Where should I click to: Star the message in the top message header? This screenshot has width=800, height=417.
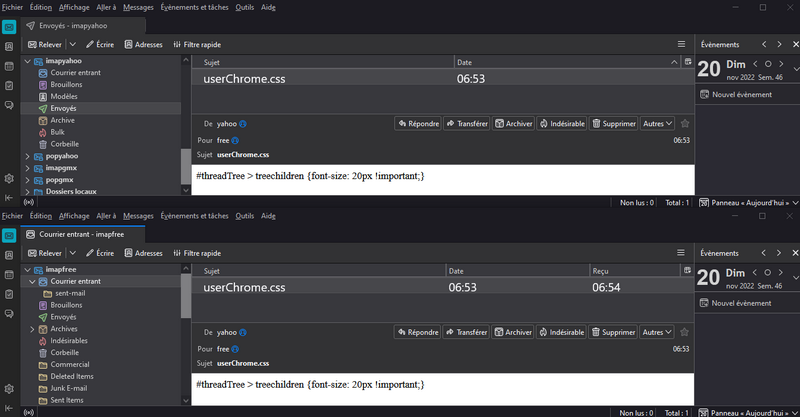pyautogui.click(x=685, y=124)
